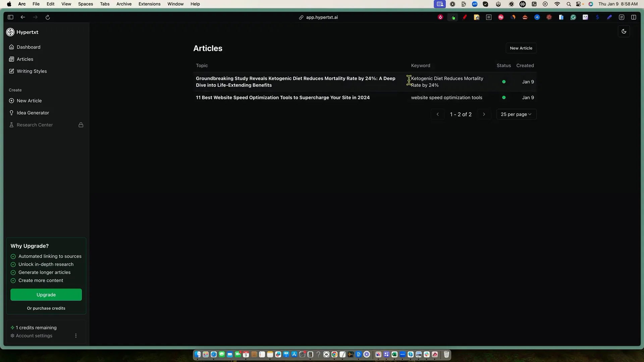644x362 pixels.
Task: Toggle the Arc sidebar panel icon
Action: 10,17
